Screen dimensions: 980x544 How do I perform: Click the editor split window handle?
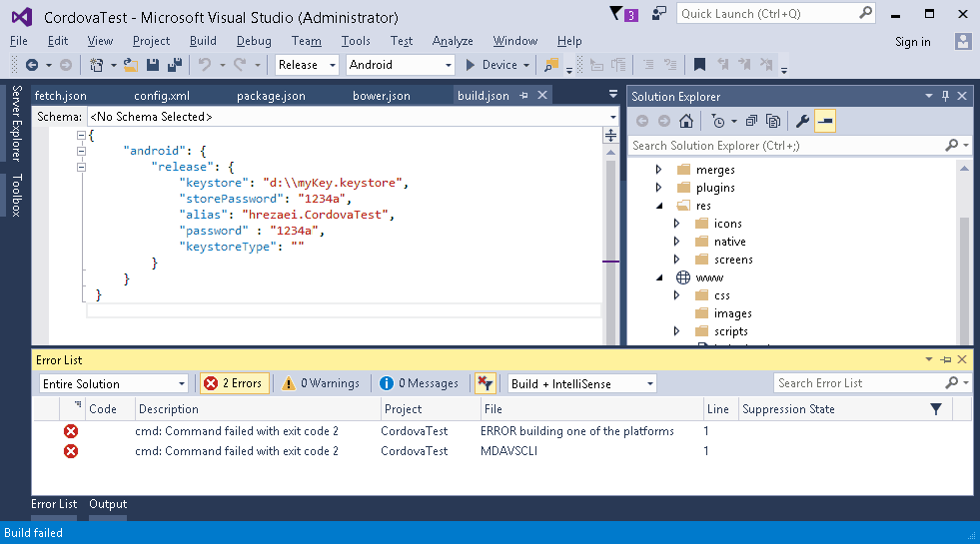click(x=610, y=135)
